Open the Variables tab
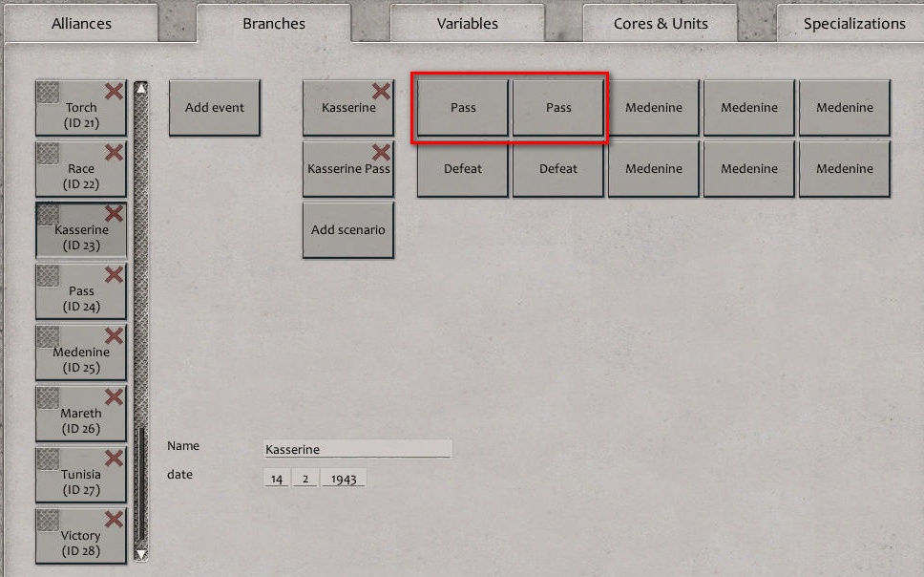Screen dimensions: 924x577 coord(467,23)
